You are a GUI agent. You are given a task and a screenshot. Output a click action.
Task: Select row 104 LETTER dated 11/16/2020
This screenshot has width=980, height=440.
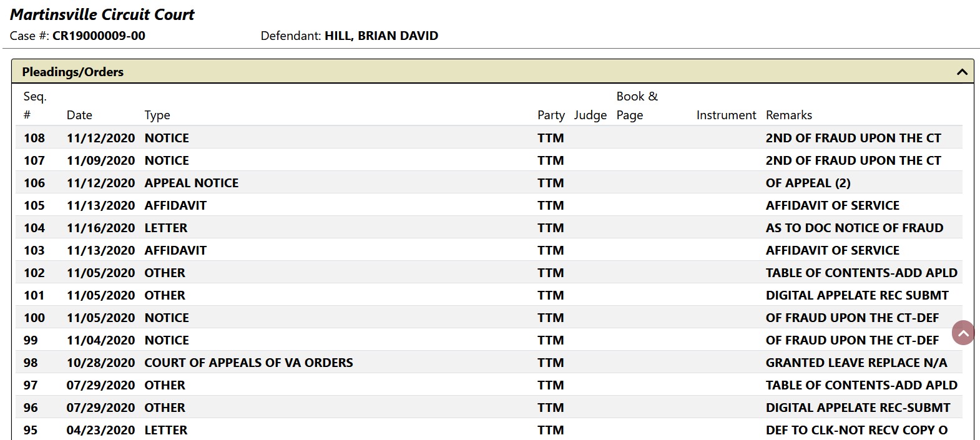tap(489, 228)
